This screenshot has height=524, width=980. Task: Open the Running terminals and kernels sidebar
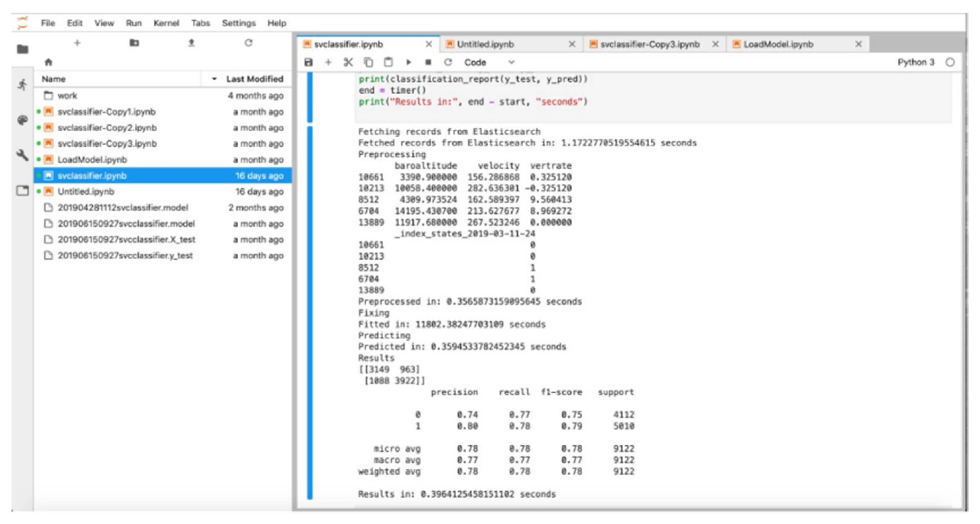[x=23, y=84]
